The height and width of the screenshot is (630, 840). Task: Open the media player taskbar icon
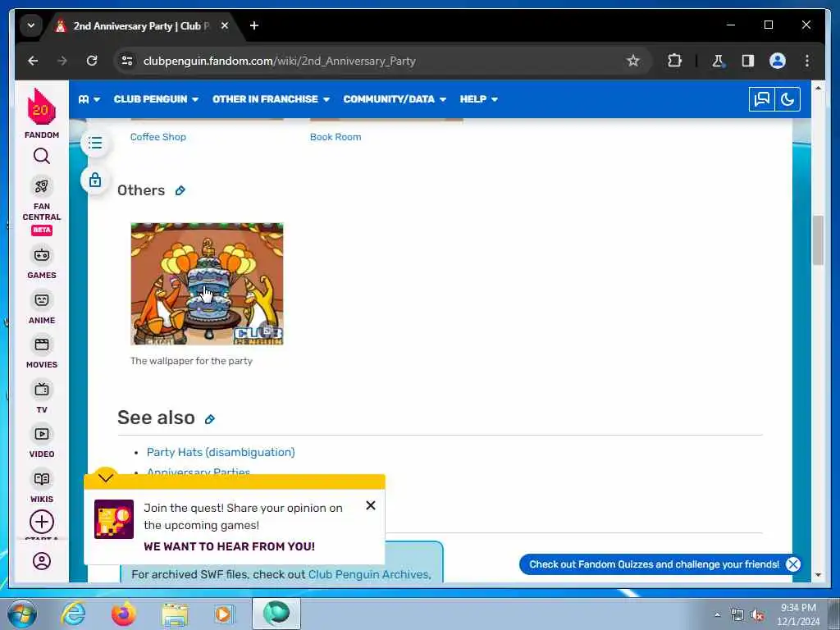[x=225, y=614]
